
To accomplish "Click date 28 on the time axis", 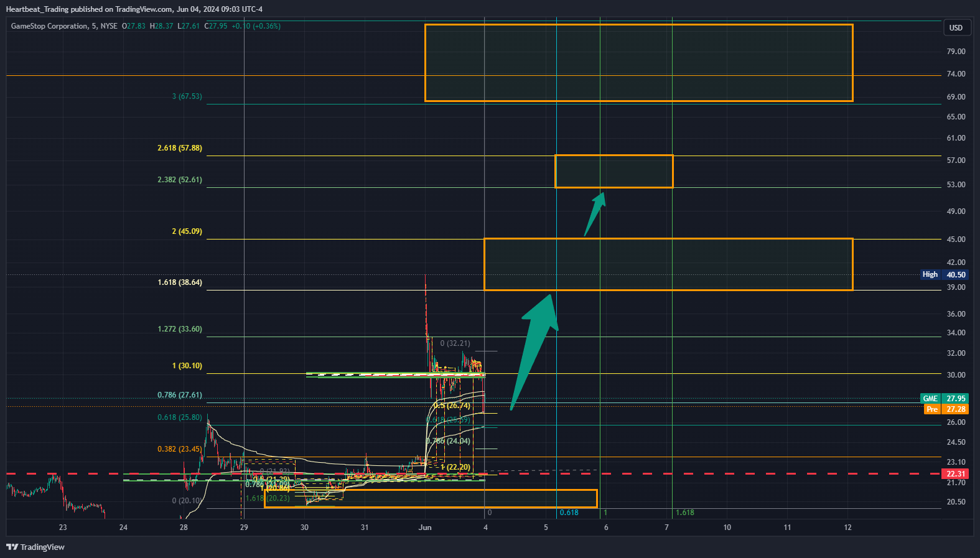I will pyautogui.click(x=184, y=528).
